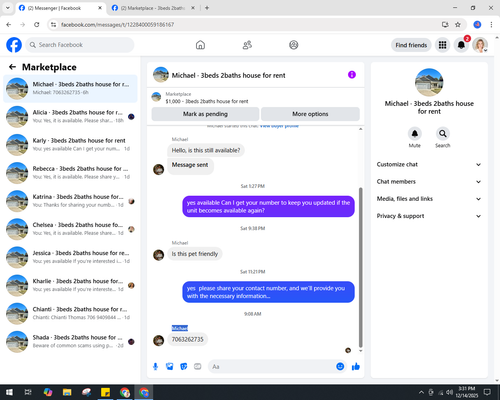Click Mark as pending button

coord(205,114)
